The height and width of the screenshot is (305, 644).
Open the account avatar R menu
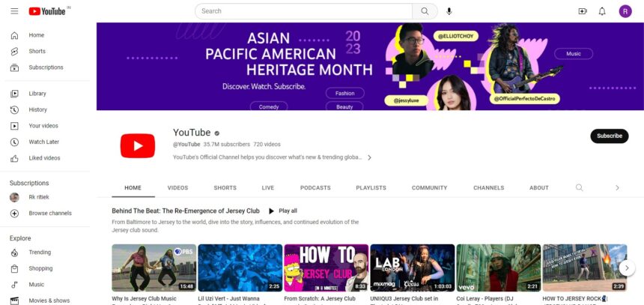pyautogui.click(x=625, y=11)
